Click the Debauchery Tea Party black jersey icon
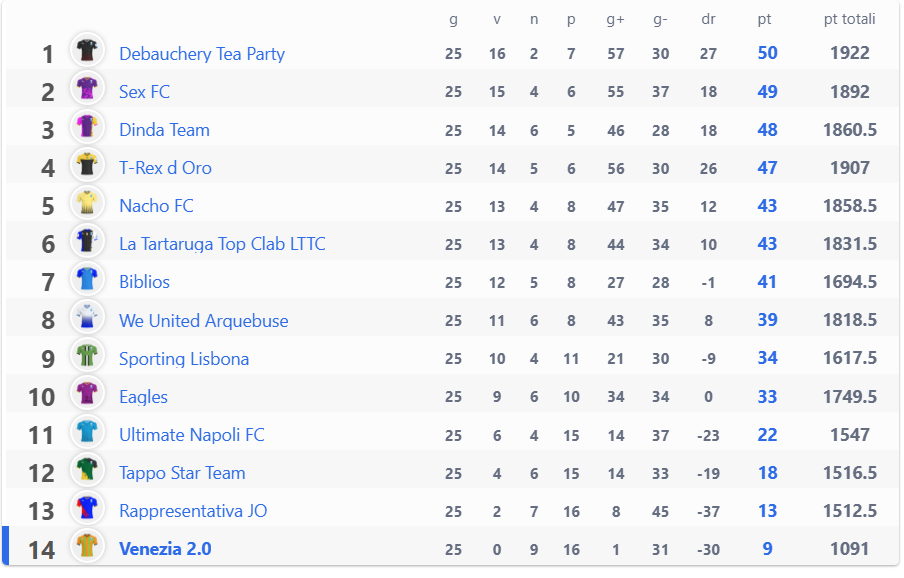 pos(87,51)
